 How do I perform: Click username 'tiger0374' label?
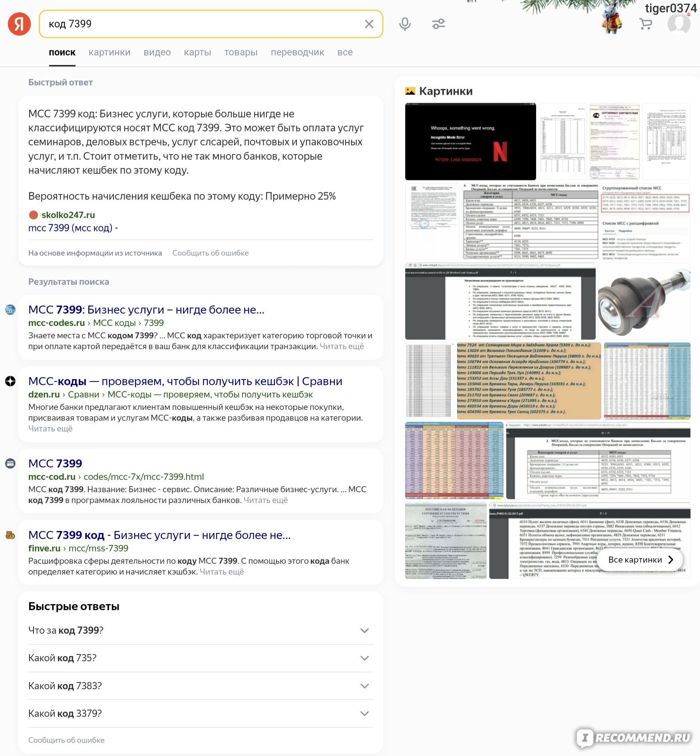[x=670, y=8]
